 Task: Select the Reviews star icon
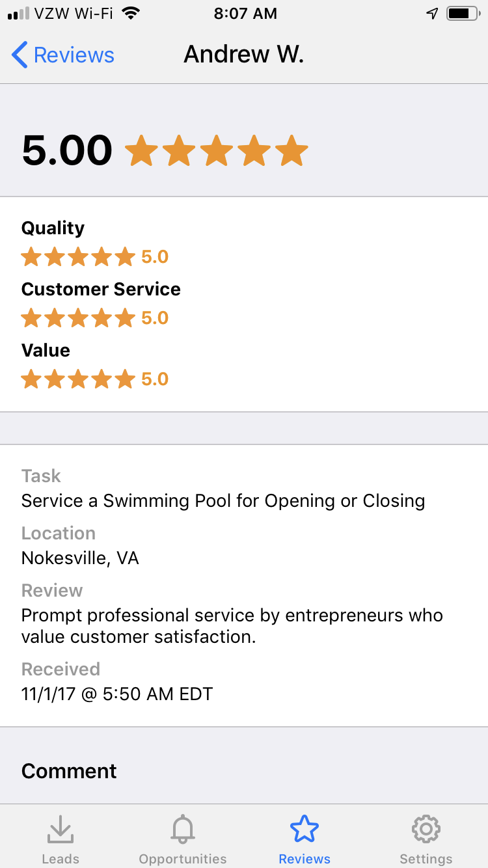pos(305,829)
